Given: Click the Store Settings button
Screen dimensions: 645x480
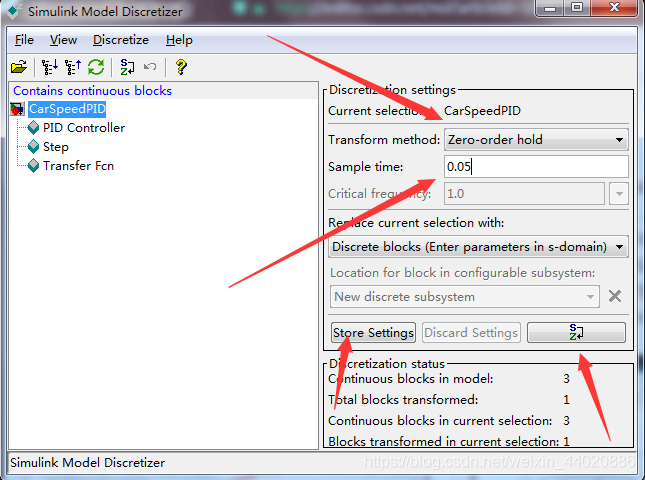Looking at the screenshot, I should click(x=374, y=332).
